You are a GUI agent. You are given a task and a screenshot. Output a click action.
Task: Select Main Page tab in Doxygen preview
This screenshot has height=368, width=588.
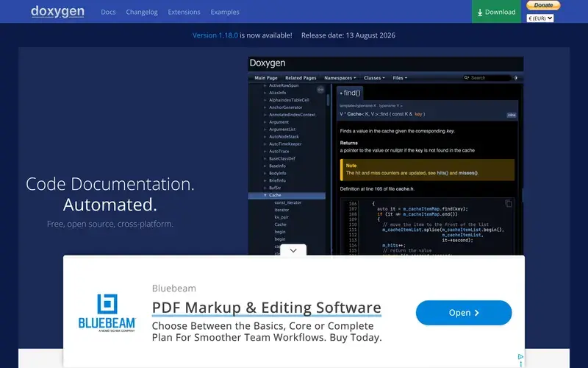(x=266, y=78)
